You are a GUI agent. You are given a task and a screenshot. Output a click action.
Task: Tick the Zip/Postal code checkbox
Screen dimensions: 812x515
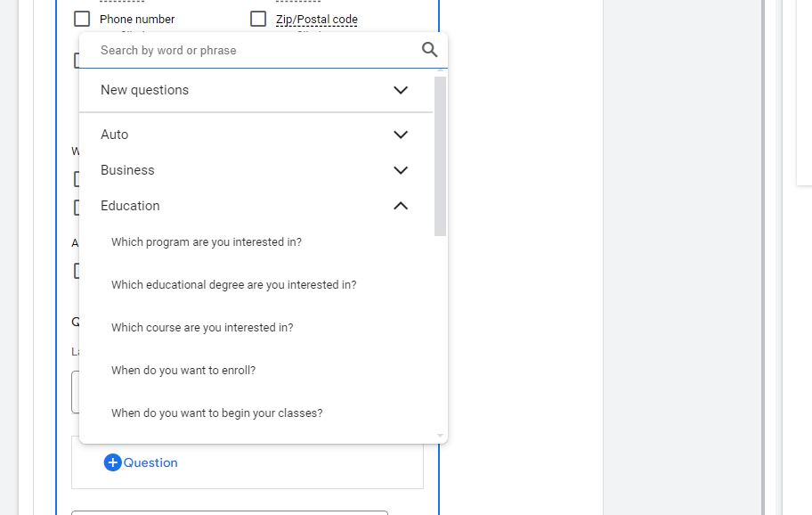pos(258,19)
